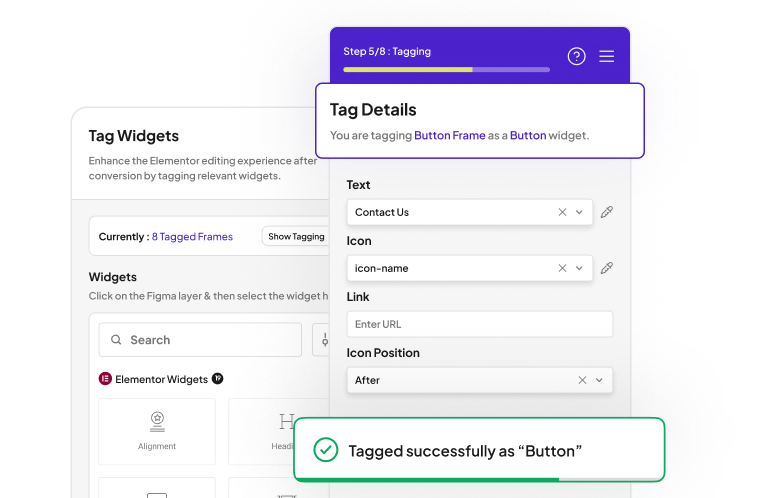This screenshot has width=758, height=498.
Task: Open the help question mark icon
Action: point(576,57)
